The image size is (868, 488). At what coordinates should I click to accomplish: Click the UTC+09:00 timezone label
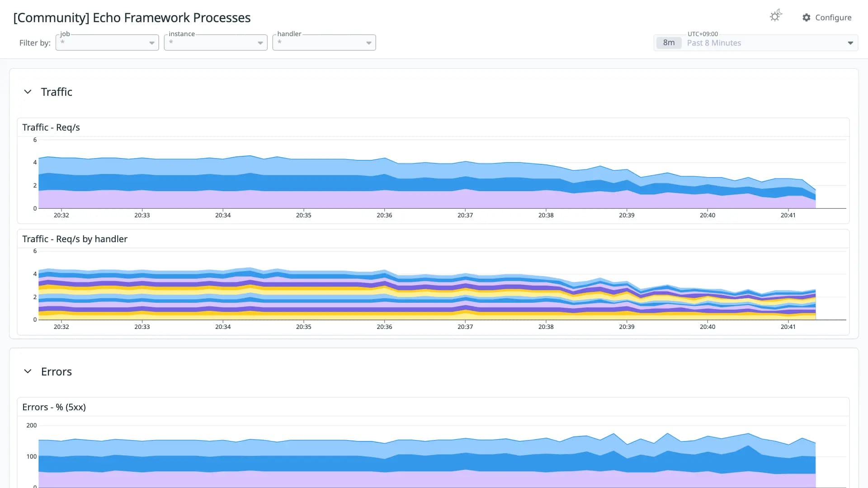[703, 34]
